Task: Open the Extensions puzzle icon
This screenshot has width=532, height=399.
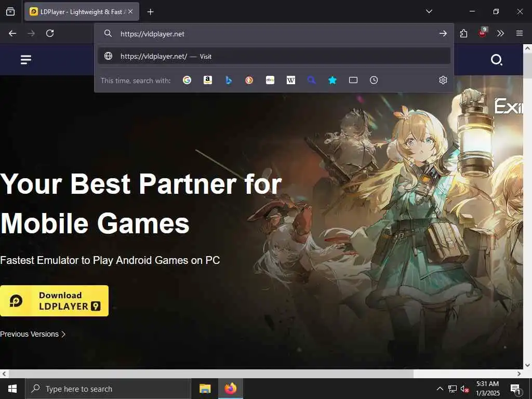Action: point(464,33)
